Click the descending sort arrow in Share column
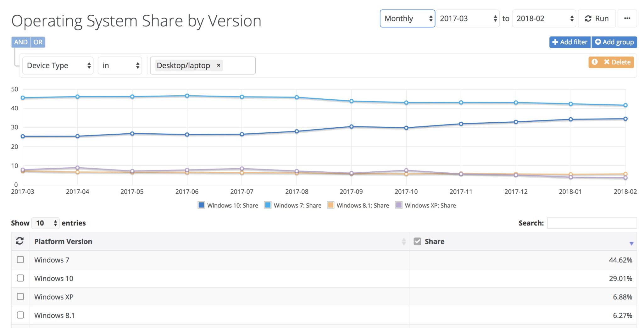 (x=631, y=243)
